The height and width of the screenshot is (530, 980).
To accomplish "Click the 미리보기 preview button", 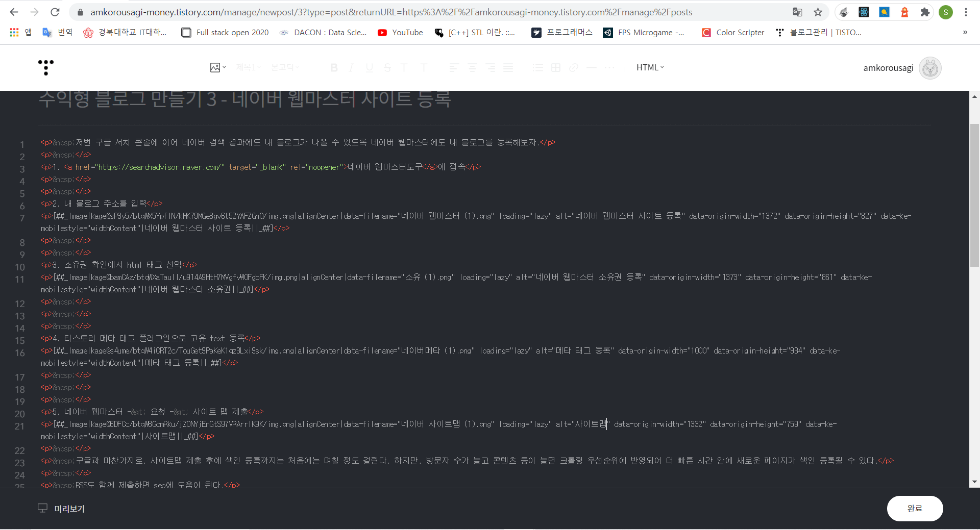I will (61, 509).
